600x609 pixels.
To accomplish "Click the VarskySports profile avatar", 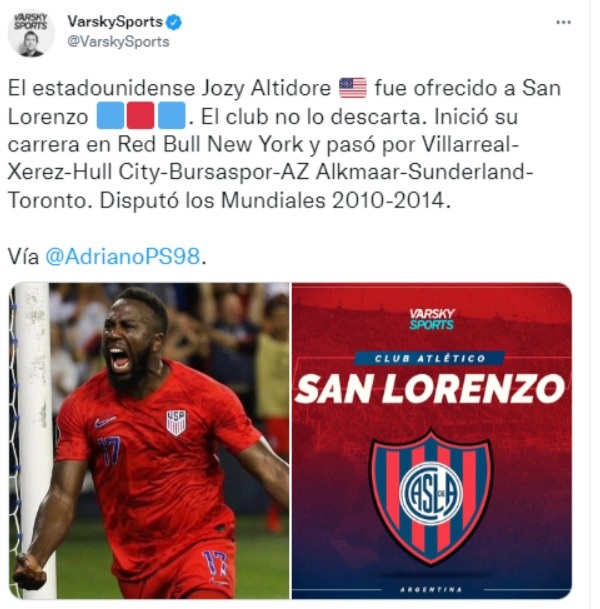I will click(31, 34).
